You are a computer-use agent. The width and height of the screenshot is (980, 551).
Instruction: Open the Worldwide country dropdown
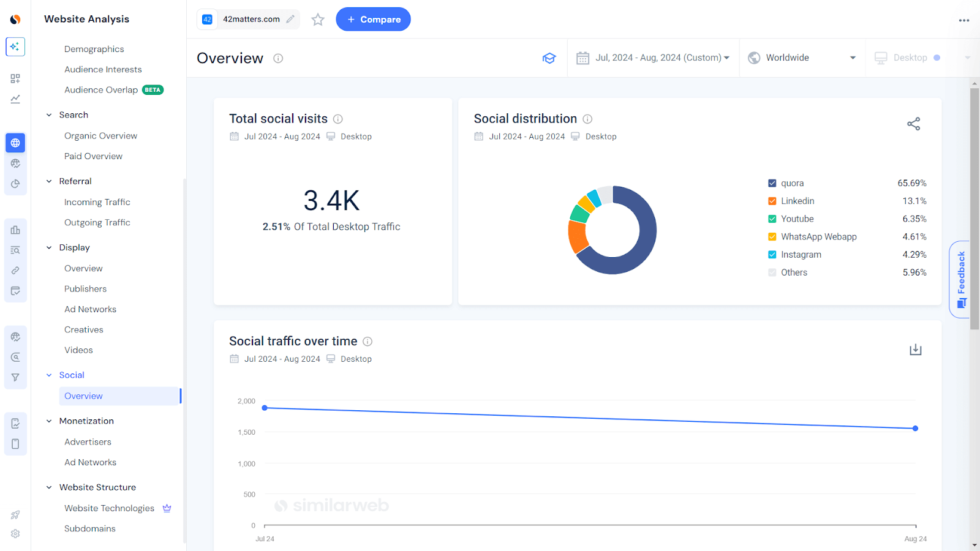802,58
